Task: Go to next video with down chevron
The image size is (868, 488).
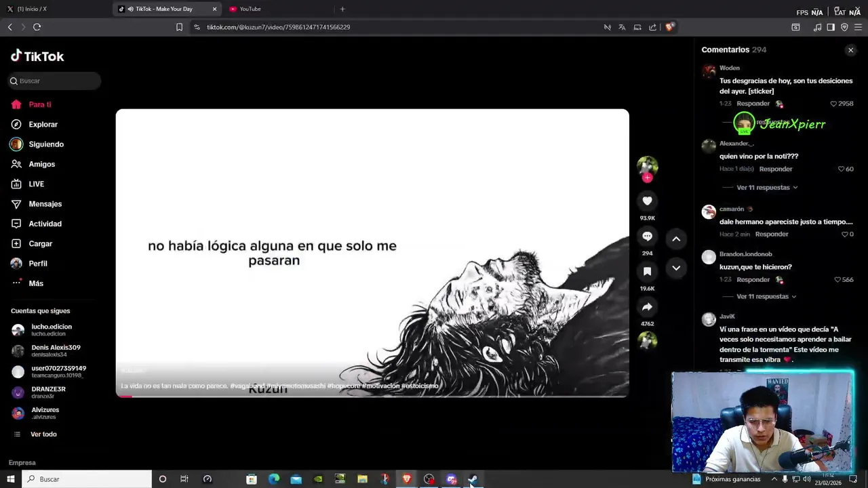Action: [x=676, y=268]
